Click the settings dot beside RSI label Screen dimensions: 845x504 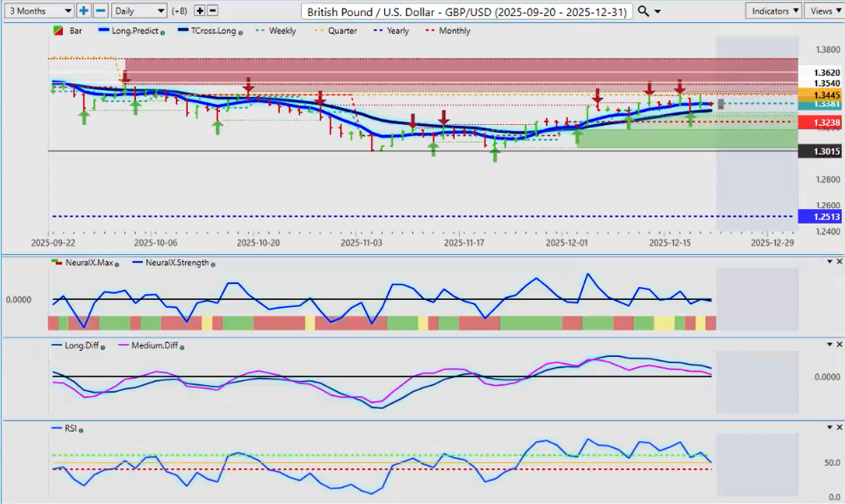tap(81, 431)
